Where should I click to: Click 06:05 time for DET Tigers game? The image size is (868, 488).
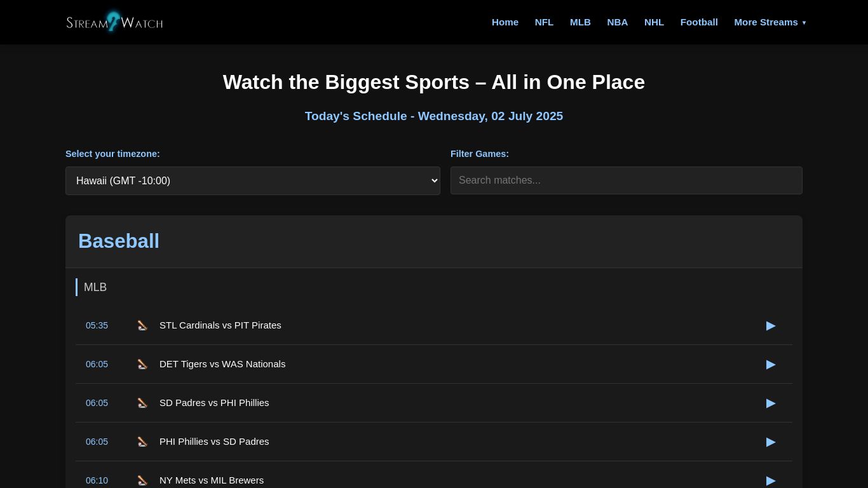click(97, 364)
